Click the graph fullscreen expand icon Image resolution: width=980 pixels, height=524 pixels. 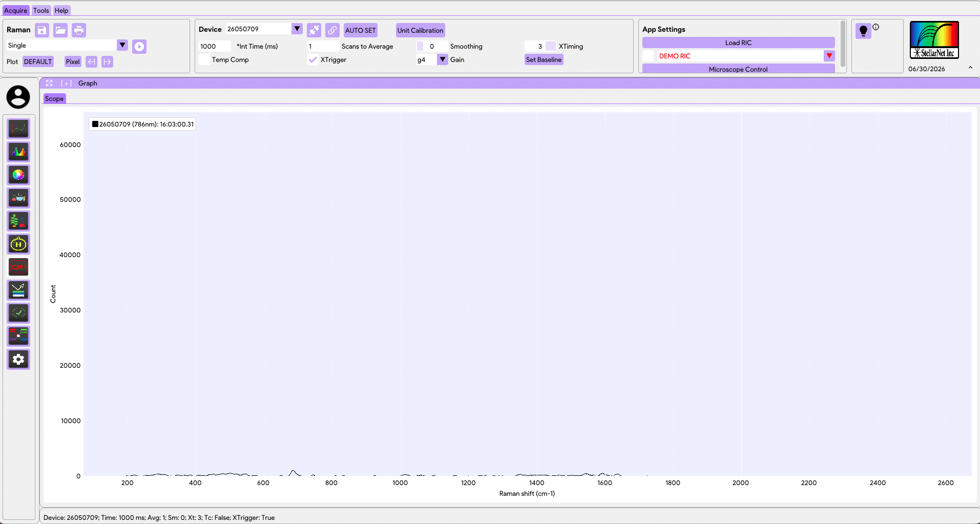click(x=49, y=83)
